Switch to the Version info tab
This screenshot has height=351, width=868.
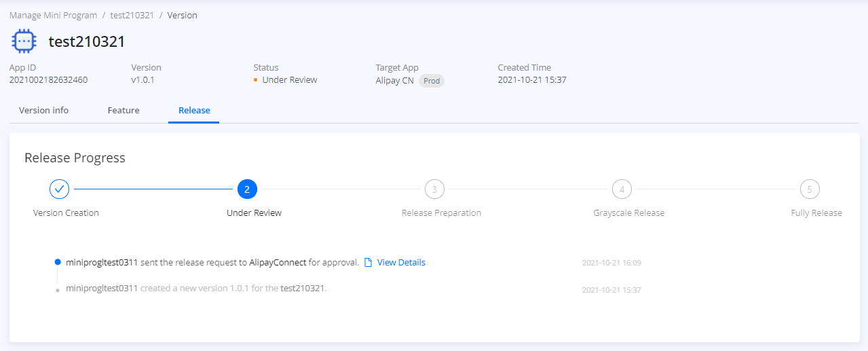pyautogui.click(x=43, y=110)
